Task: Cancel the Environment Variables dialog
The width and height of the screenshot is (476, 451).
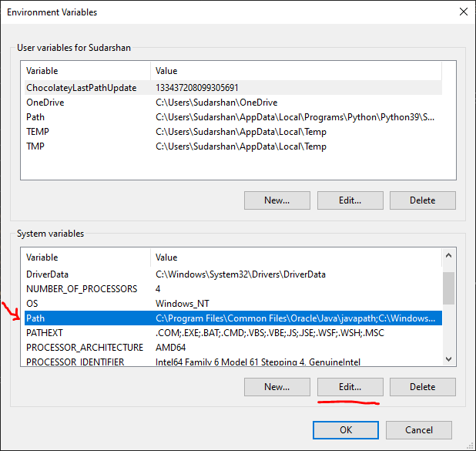Action: (418, 429)
